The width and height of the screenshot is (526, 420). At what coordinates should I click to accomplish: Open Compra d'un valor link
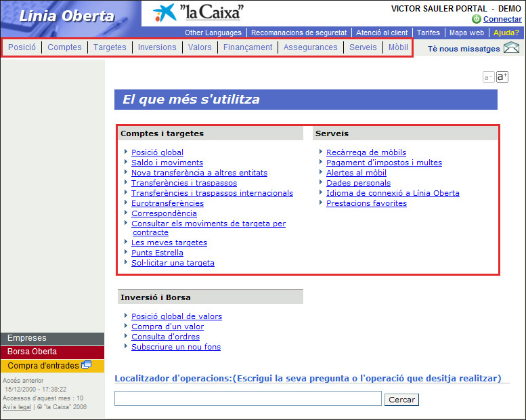[x=167, y=327]
